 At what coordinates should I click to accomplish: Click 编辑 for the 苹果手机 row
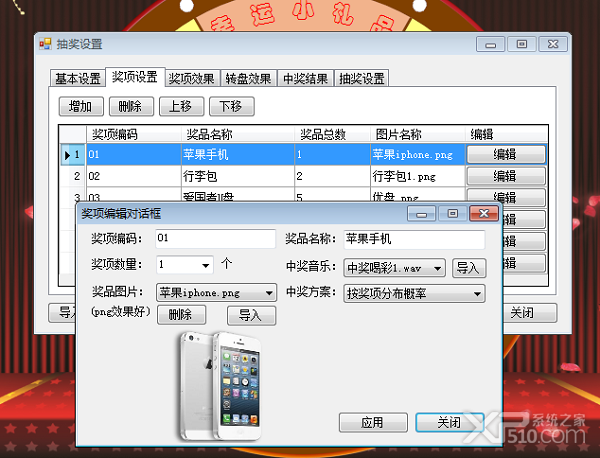click(506, 155)
